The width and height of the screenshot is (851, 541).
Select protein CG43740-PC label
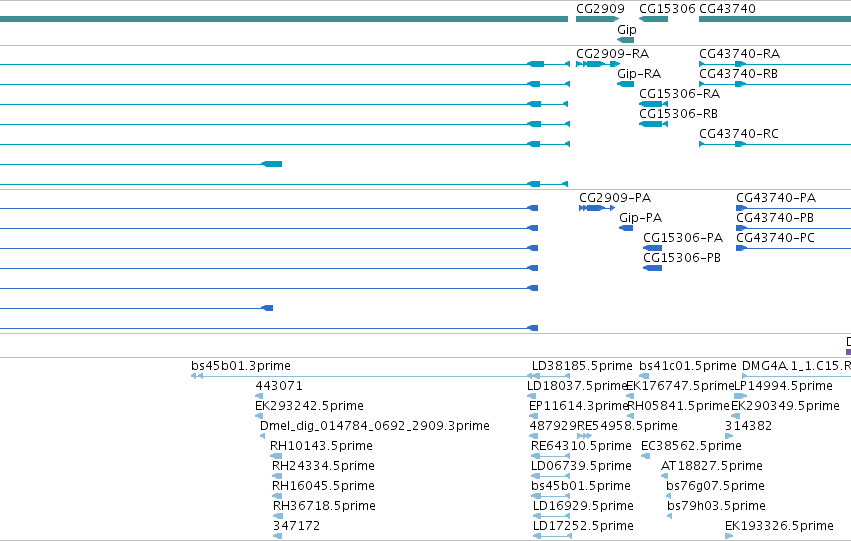point(775,238)
